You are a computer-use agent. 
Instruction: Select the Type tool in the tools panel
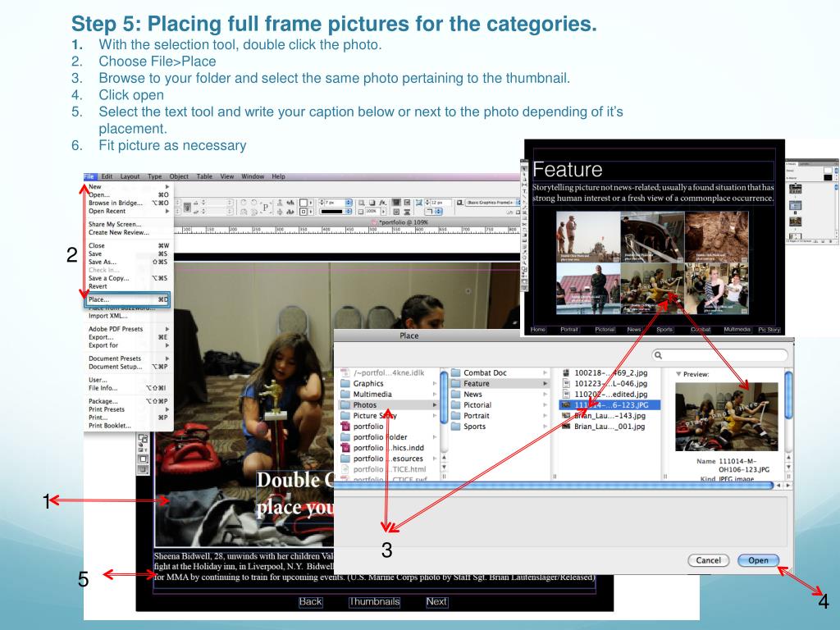(x=524, y=190)
